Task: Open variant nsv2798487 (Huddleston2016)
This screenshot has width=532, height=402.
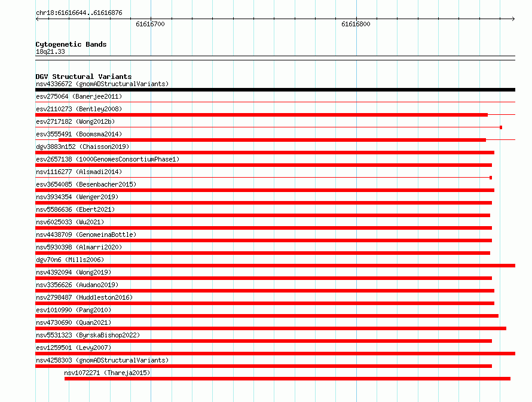Action: click(84, 297)
